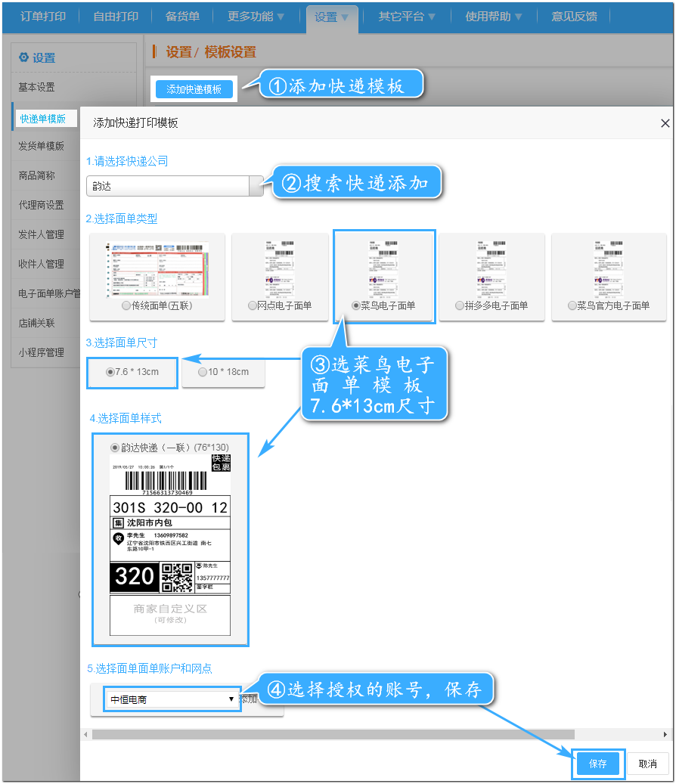This screenshot has height=784, width=676.
Task: Open the 其它平台 menu
Action: [407, 17]
